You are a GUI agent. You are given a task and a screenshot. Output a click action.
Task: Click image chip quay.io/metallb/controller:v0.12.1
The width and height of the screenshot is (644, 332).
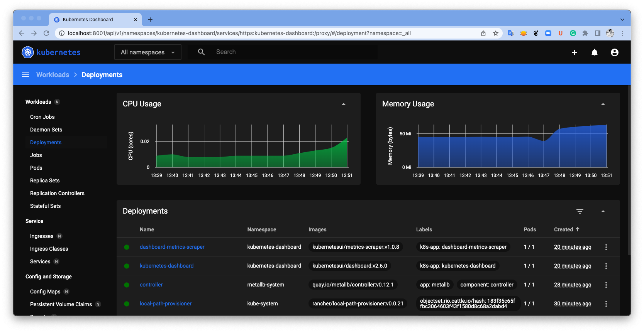click(x=353, y=285)
